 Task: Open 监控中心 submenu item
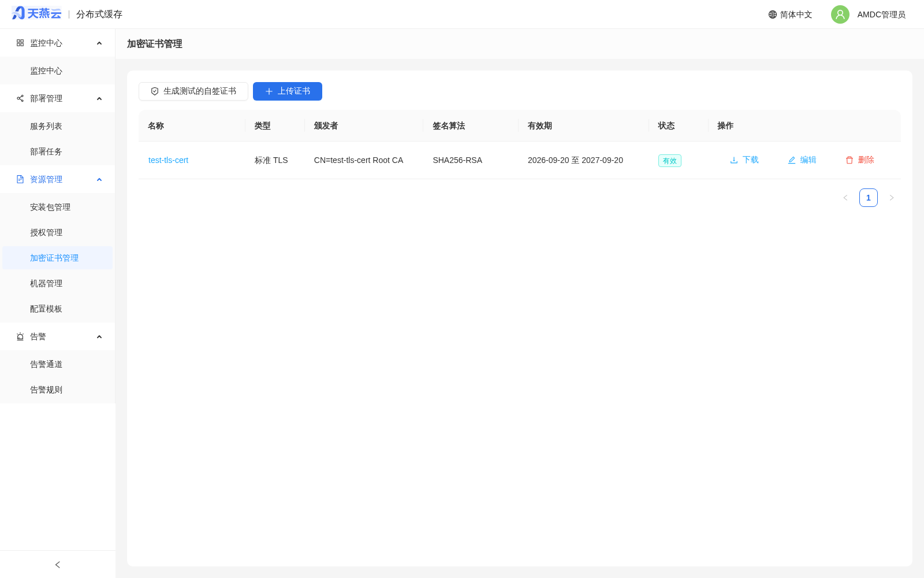[x=58, y=71]
